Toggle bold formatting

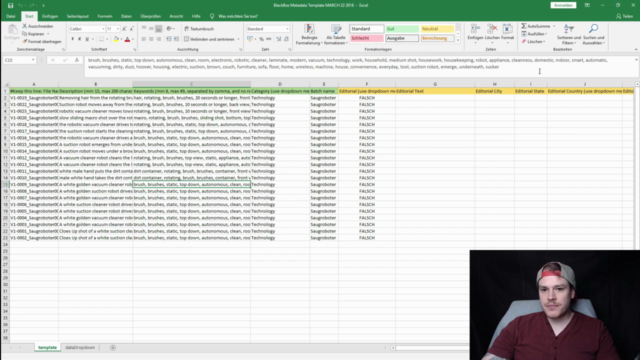coord(73,39)
